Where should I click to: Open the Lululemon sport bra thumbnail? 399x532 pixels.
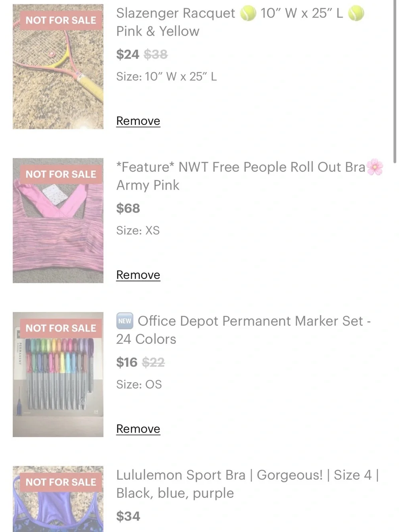[58, 499]
